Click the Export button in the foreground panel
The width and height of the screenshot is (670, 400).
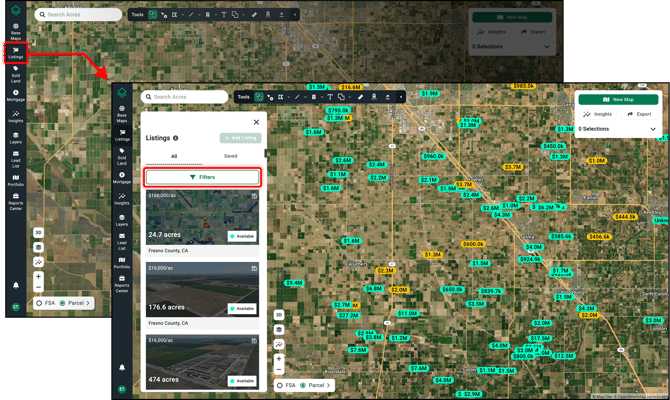click(638, 114)
